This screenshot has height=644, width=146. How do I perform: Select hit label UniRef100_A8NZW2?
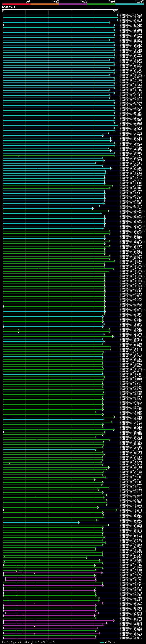click(x=131, y=374)
